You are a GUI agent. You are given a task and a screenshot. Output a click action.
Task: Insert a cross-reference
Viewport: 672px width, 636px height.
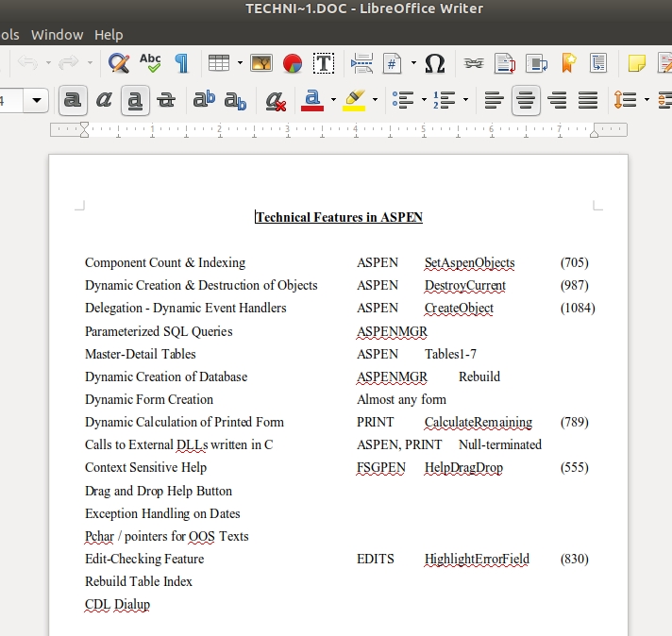pyautogui.click(x=598, y=63)
